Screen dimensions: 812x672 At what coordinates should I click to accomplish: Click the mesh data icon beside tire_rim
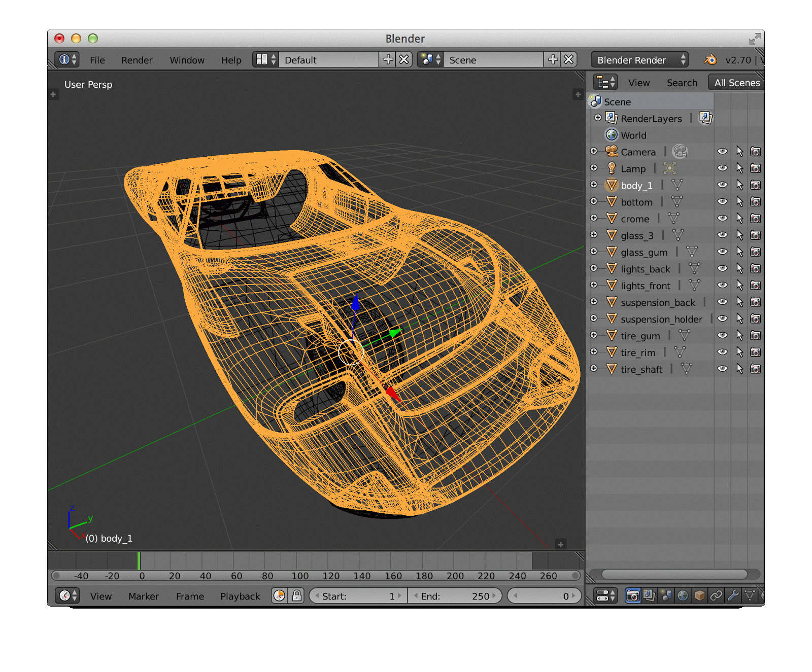(x=680, y=352)
